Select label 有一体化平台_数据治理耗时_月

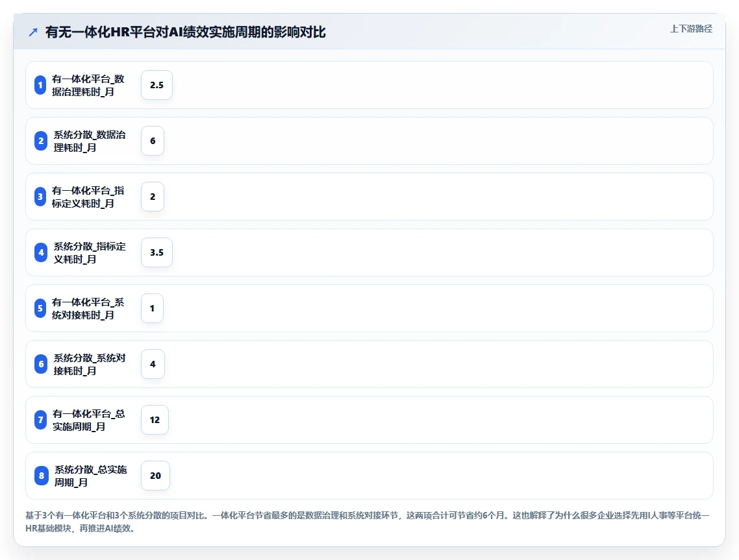pyautogui.click(x=88, y=85)
